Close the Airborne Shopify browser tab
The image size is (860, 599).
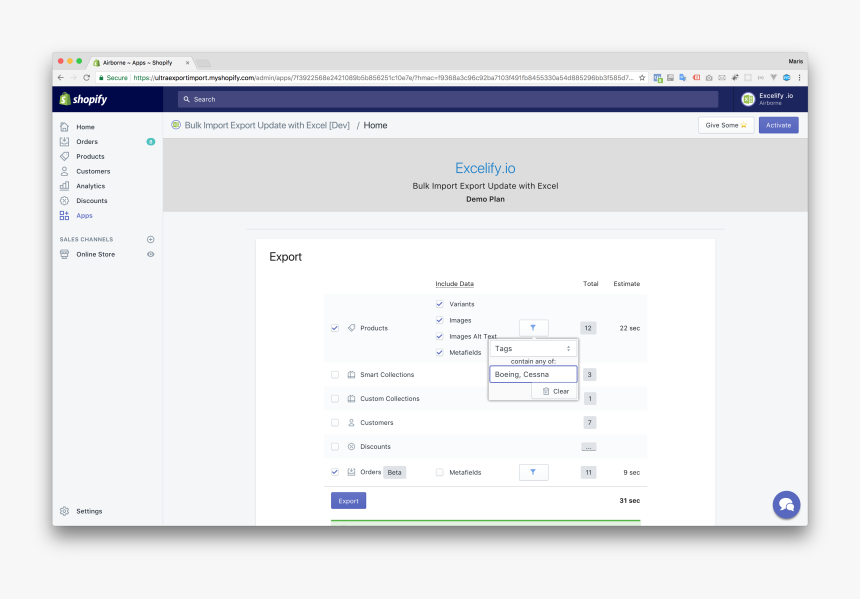(187, 63)
